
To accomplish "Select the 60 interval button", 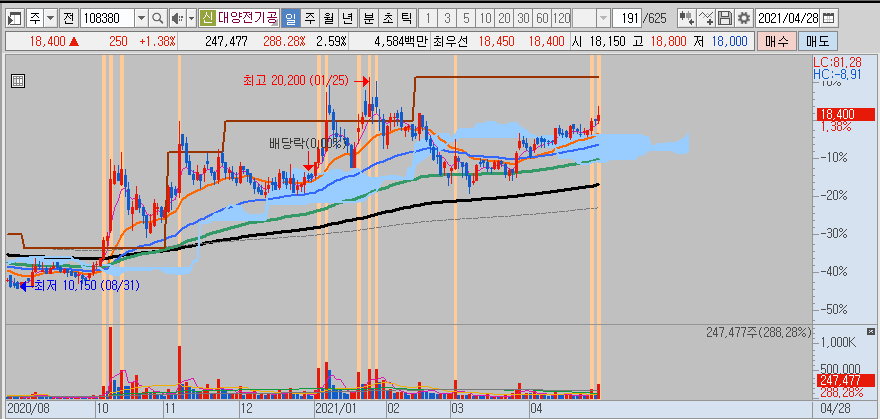I will point(541,18).
